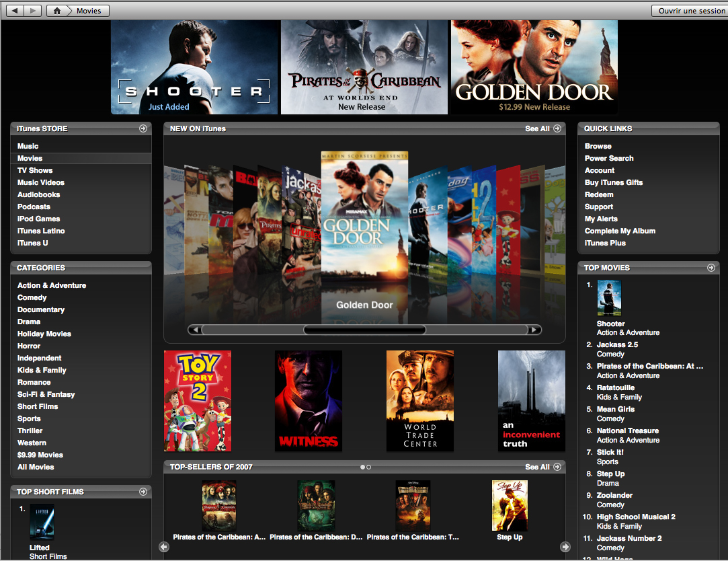Go forward using the right arrow button
Screen dimensions: 728x561
(32, 11)
